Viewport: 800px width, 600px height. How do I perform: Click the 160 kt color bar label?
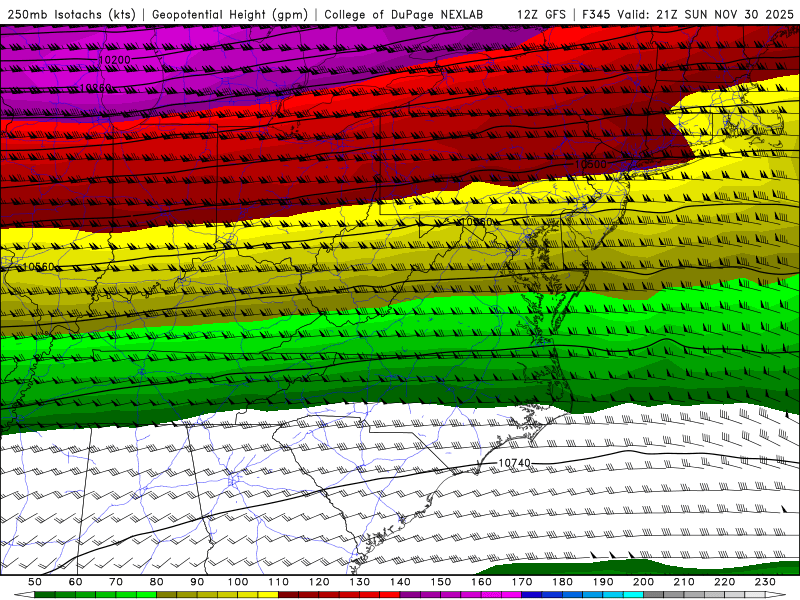click(481, 582)
